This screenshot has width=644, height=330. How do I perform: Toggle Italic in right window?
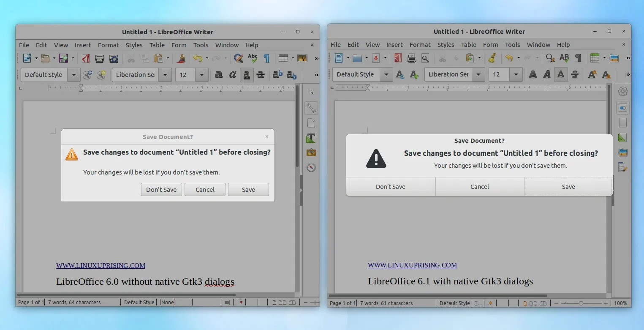coord(547,75)
